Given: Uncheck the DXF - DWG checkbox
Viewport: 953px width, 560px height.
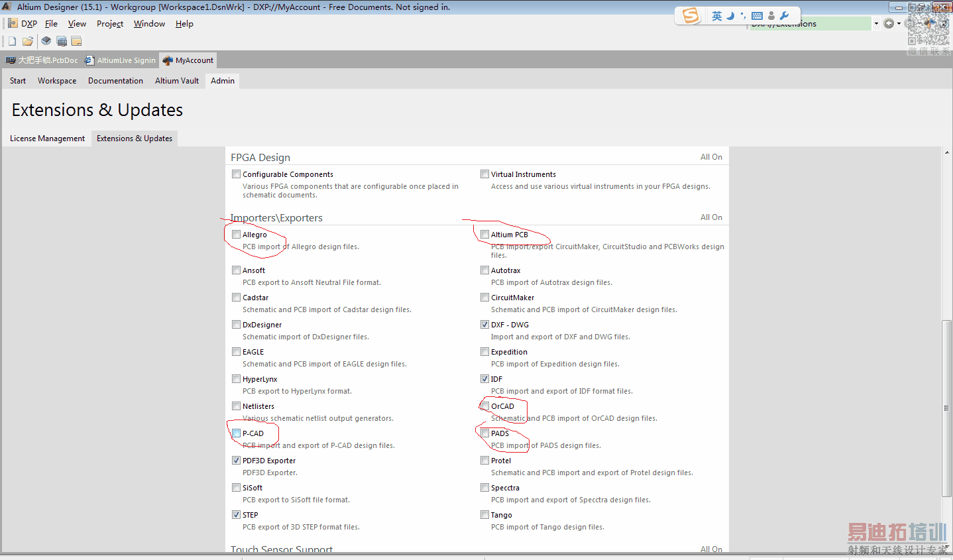Looking at the screenshot, I should (484, 325).
